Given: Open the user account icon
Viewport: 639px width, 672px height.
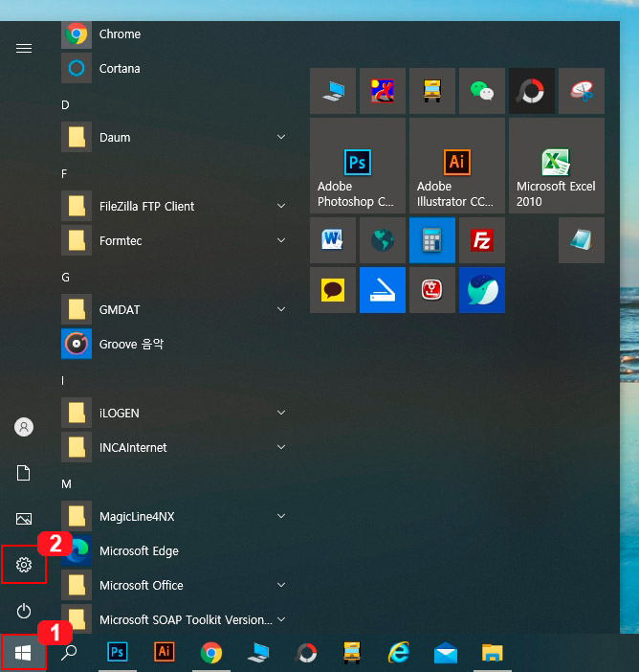Looking at the screenshot, I should tap(24, 427).
